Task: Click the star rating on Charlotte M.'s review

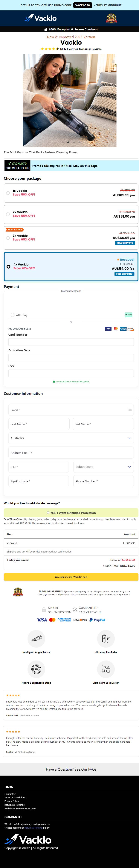Action: click(x=13, y=695)
